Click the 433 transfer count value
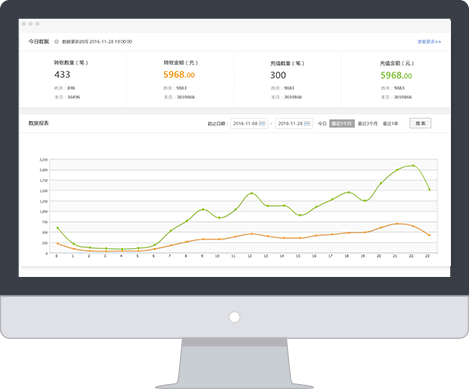470x390 pixels. pyautogui.click(x=62, y=75)
